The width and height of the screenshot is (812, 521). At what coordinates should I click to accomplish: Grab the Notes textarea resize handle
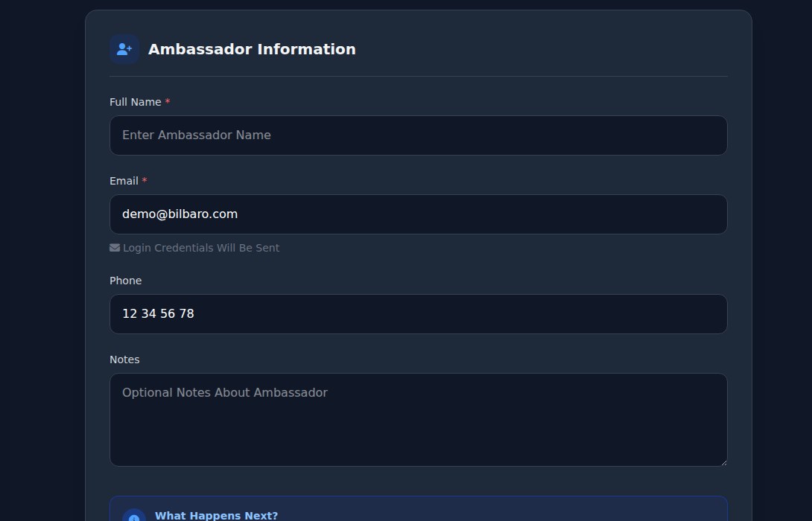723,462
